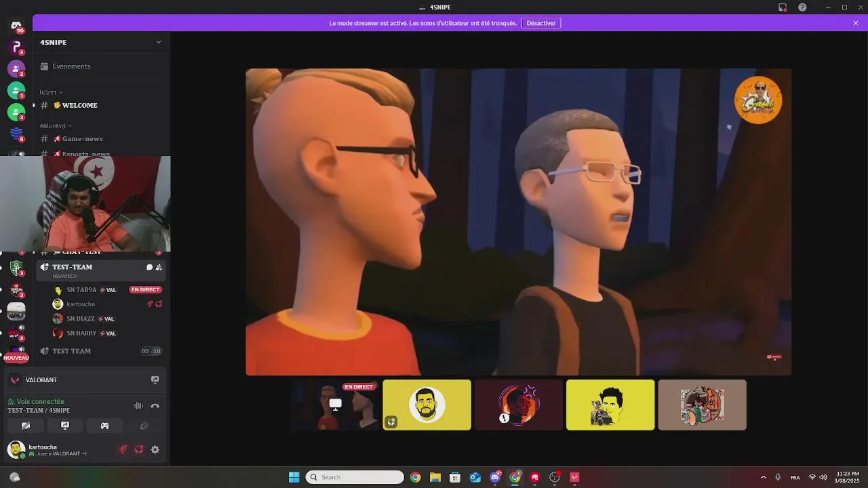The width and height of the screenshot is (868, 488).
Task: Open chat for TEST-TEAM voice channel
Action: coord(149,267)
